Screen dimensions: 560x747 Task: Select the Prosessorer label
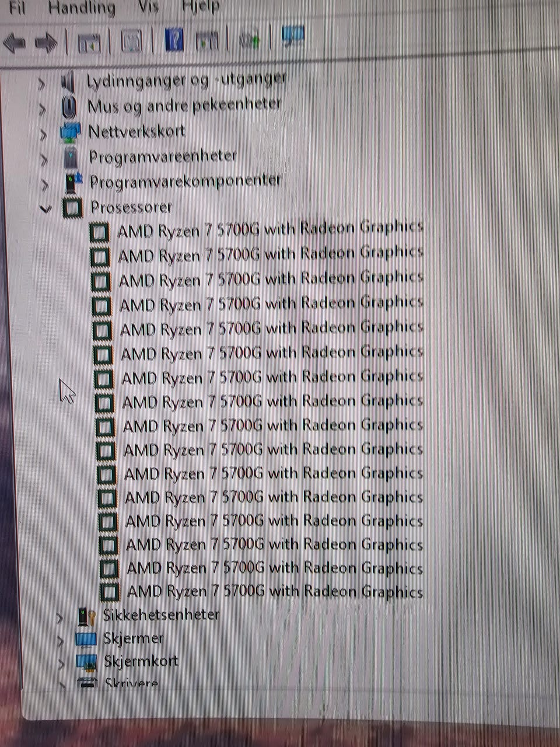tap(131, 207)
